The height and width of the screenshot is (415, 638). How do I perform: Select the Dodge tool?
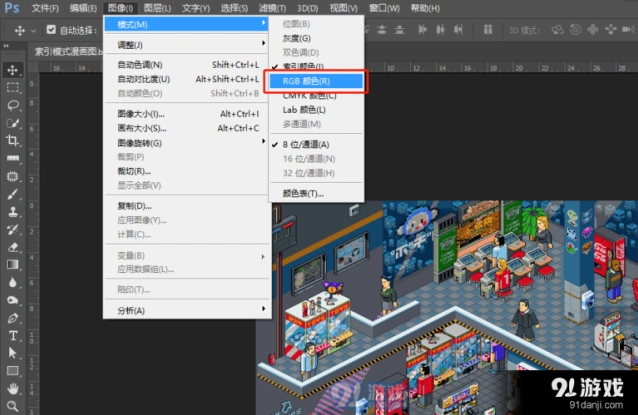(13, 300)
